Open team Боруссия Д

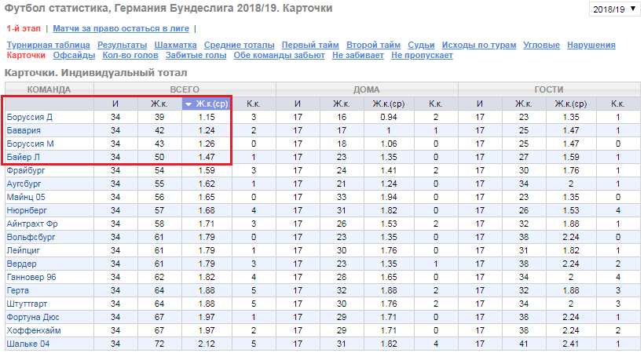[30, 118]
